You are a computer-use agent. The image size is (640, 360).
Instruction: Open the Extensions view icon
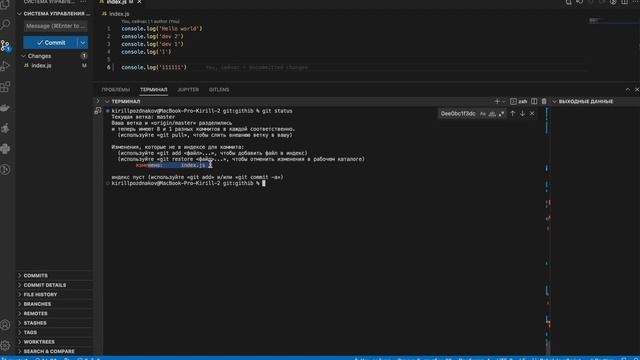[5, 87]
